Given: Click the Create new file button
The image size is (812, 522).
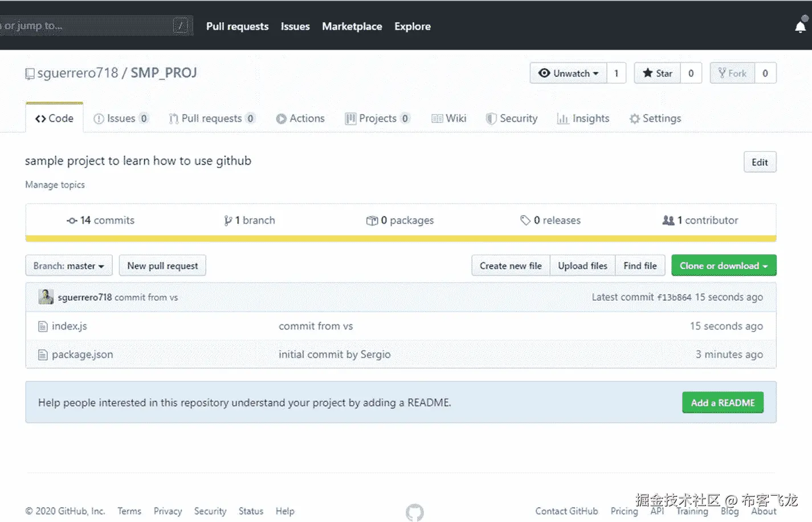Looking at the screenshot, I should coord(511,266).
